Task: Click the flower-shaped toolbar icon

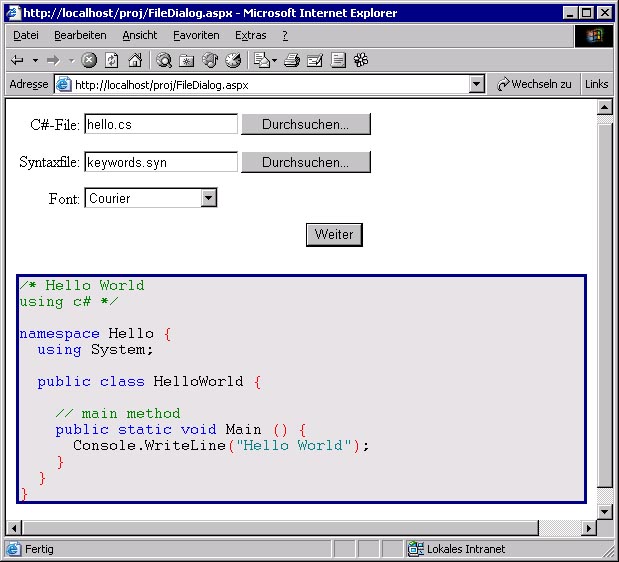Action: [361, 60]
